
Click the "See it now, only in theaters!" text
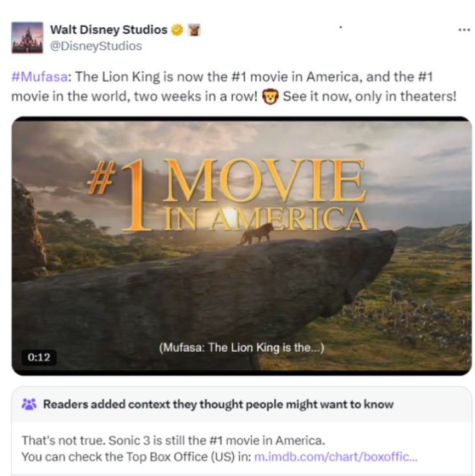(x=370, y=96)
